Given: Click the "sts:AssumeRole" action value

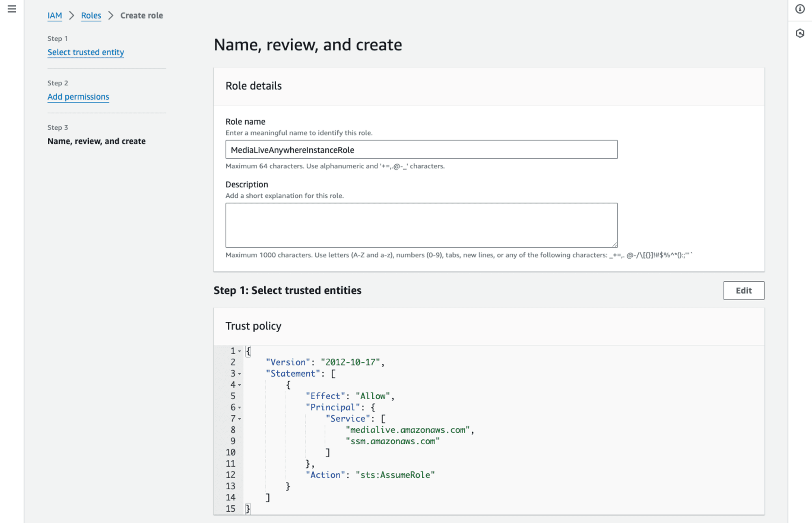Looking at the screenshot, I should click(x=395, y=475).
